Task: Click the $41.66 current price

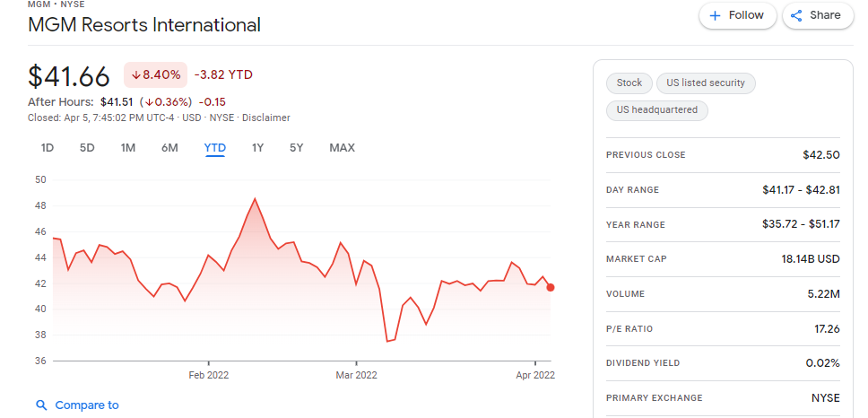Action: (x=69, y=76)
